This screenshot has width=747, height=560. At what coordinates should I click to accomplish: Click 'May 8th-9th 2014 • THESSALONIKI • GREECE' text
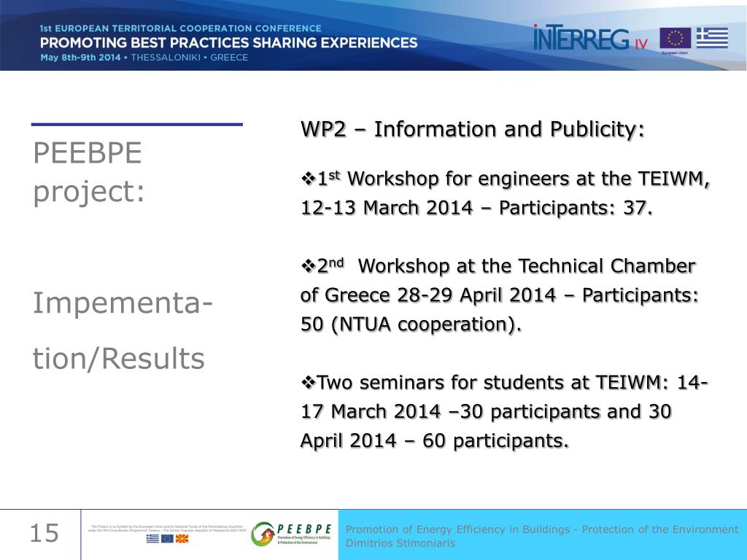coord(144,58)
